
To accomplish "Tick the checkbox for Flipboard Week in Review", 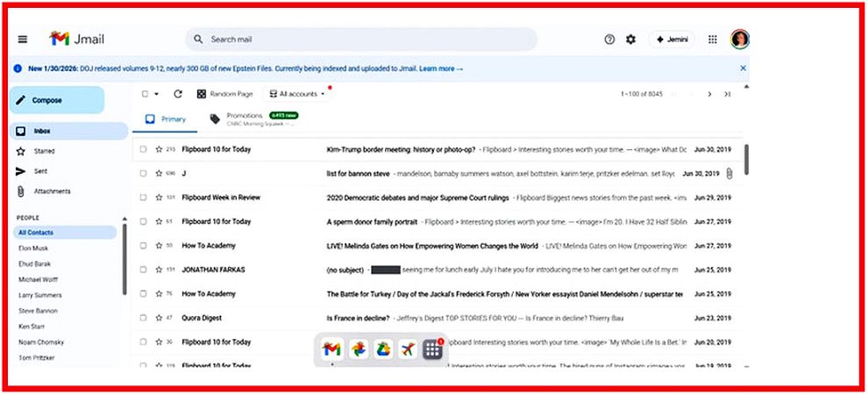I will click(x=143, y=197).
